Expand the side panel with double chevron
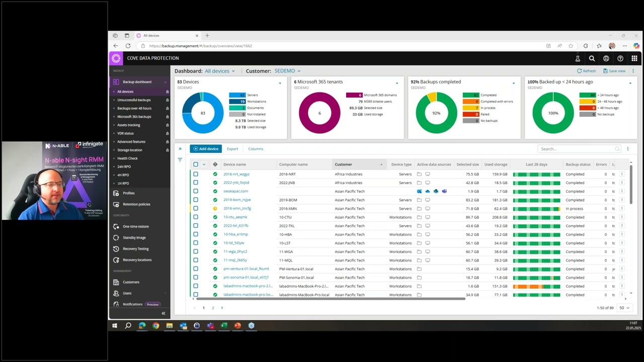This screenshot has width=644, height=362. pos(180,149)
